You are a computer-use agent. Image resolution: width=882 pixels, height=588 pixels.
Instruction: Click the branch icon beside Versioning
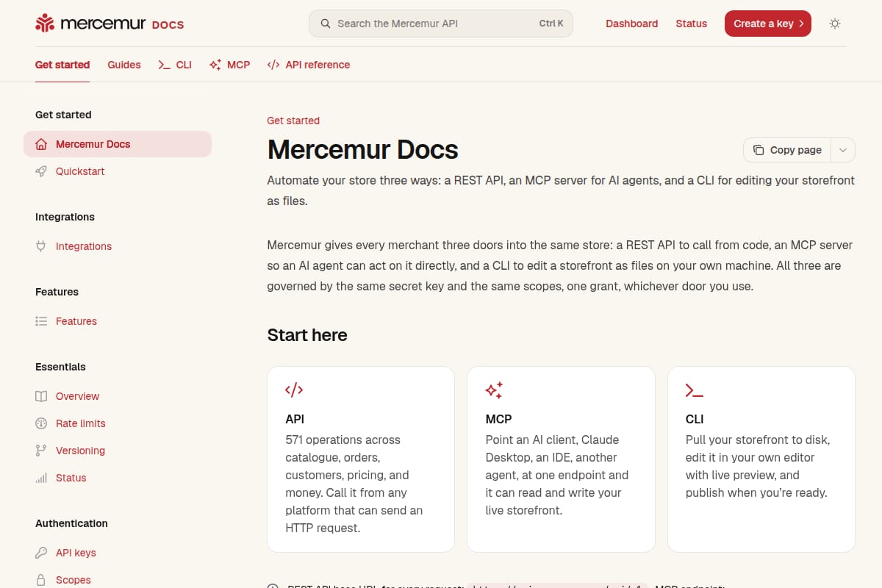point(41,451)
